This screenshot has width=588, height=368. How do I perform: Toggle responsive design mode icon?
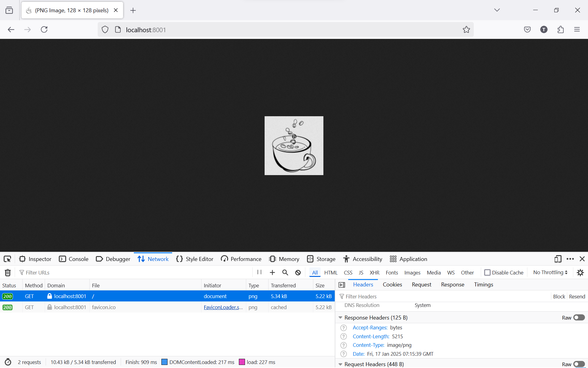tap(558, 259)
